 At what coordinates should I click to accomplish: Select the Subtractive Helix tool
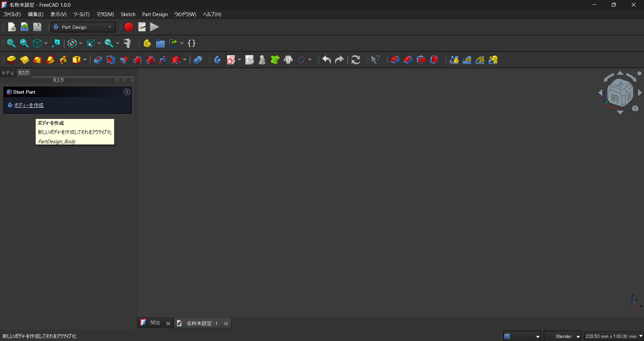163,60
